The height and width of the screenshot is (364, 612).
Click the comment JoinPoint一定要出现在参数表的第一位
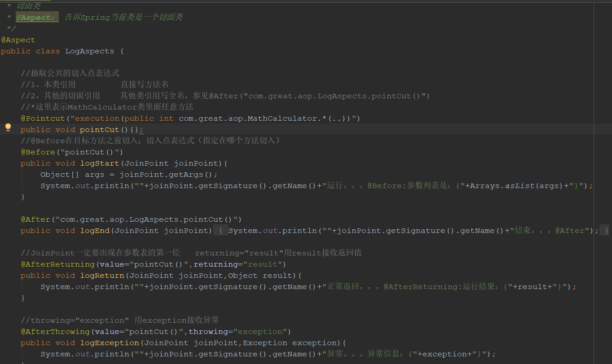click(x=100, y=253)
